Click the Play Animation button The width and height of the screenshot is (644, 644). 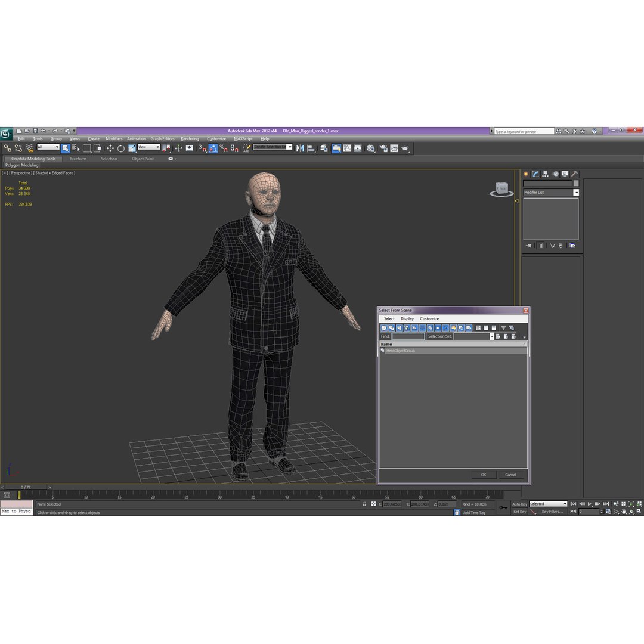(x=590, y=504)
